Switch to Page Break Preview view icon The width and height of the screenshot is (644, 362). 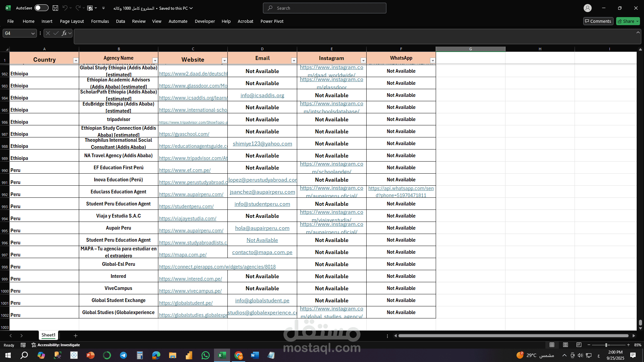point(579,345)
